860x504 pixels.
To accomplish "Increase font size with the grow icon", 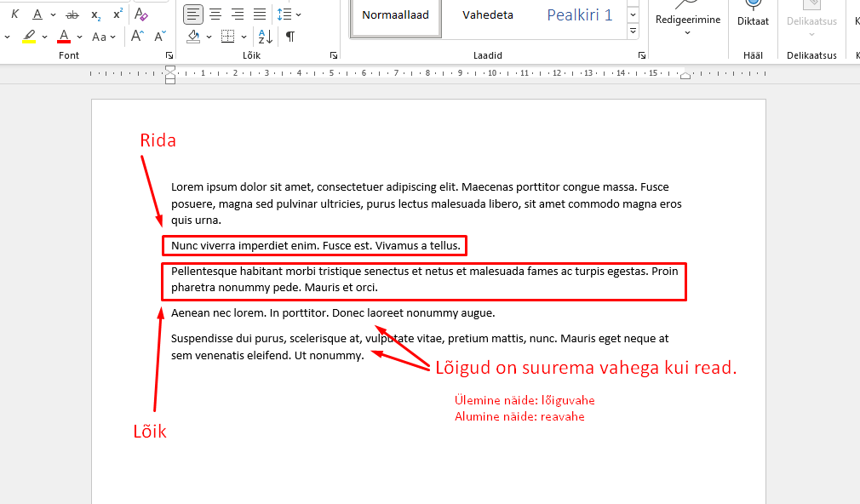I will [138, 37].
